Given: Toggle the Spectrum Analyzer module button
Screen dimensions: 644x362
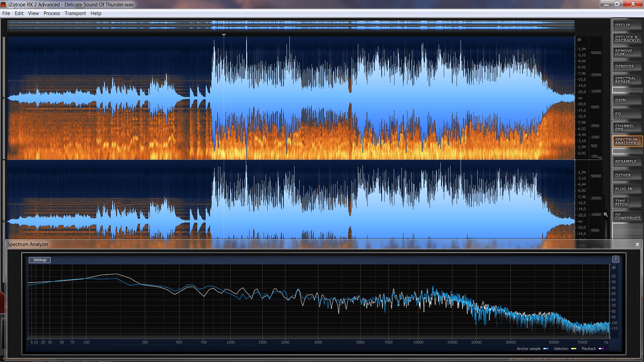Looking at the screenshot, I should [x=627, y=141].
